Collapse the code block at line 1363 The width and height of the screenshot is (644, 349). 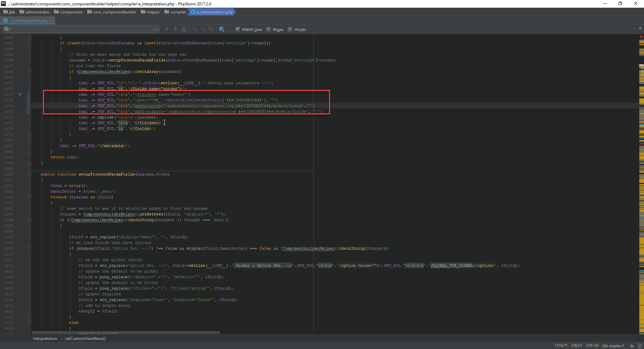[x=30, y=43]
